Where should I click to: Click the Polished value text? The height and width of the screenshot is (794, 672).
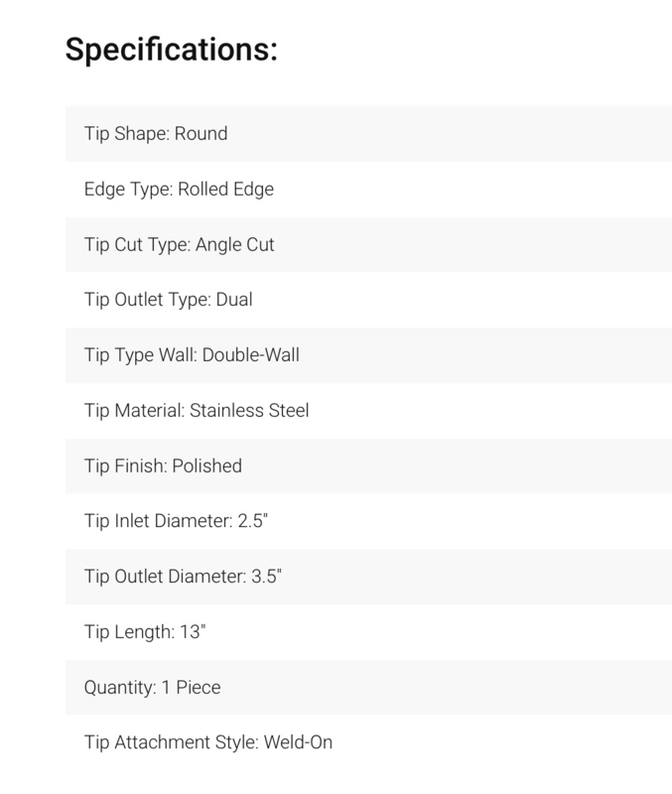pyautogui.click(x=207, y=465)
